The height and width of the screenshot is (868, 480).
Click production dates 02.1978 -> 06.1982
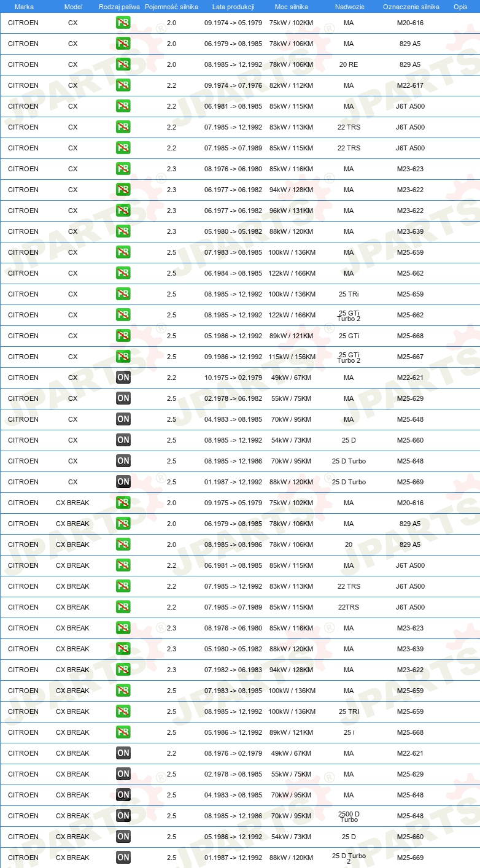(233, 398)
